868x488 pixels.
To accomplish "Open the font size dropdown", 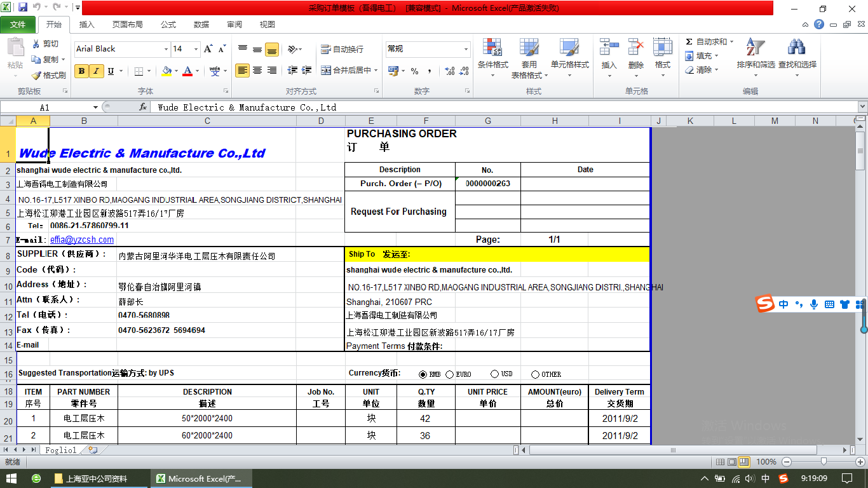I will pyautogui.click(x=196, y=49).
